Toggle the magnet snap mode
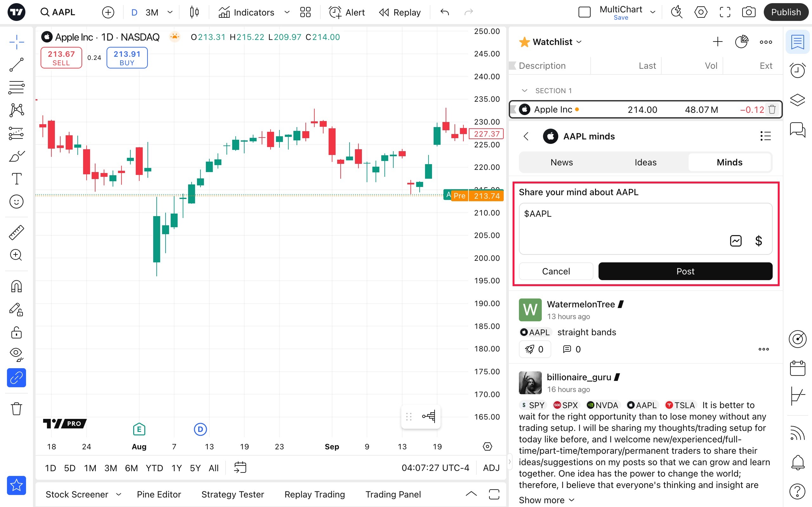 16,286
